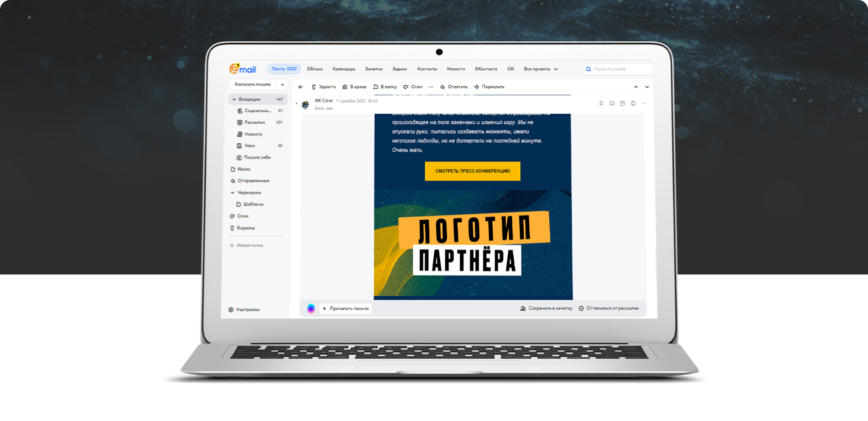Open Заметки in the top menu
The image size is (868, 421).
374,69
